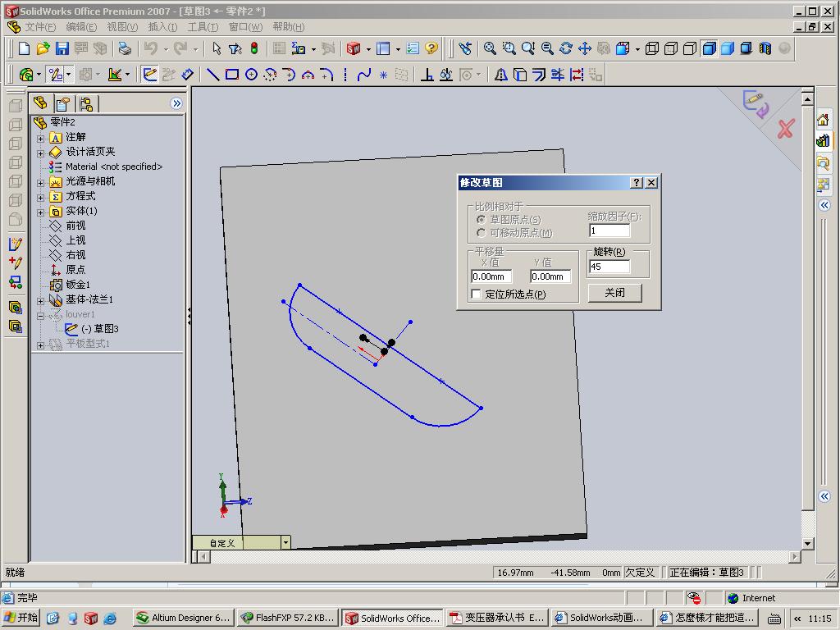Screen dimensions: 840x630
Task: Click the Save icon
Action: click(x=62, y=48)
